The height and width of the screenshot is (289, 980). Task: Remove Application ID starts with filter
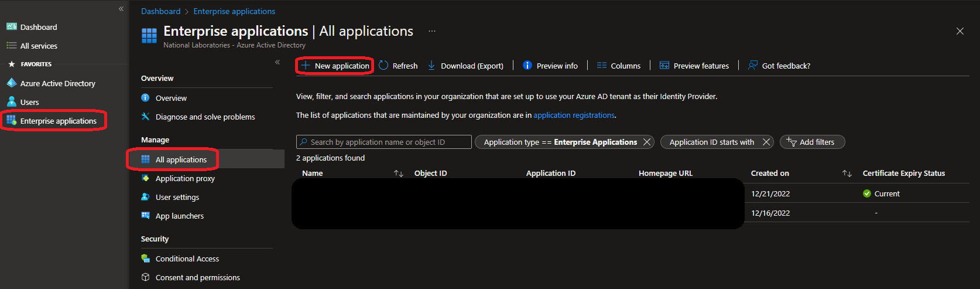[766, 142]
